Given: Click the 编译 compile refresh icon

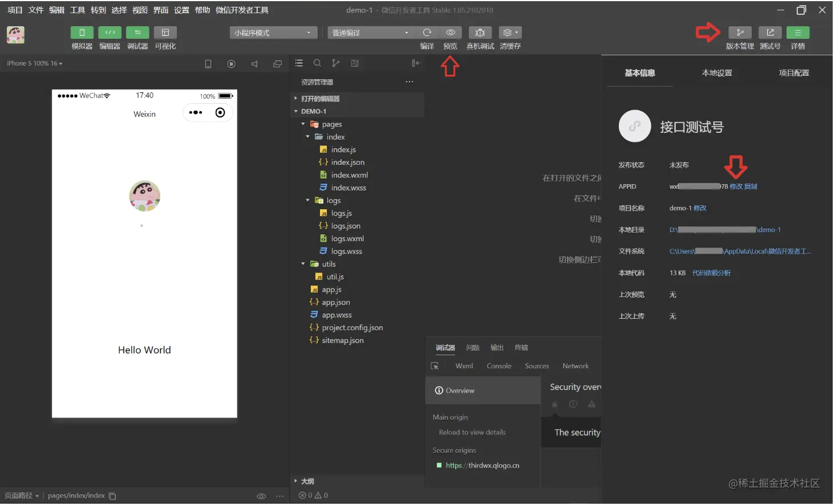Looking at the screenshot, I should tap(427, 32).
